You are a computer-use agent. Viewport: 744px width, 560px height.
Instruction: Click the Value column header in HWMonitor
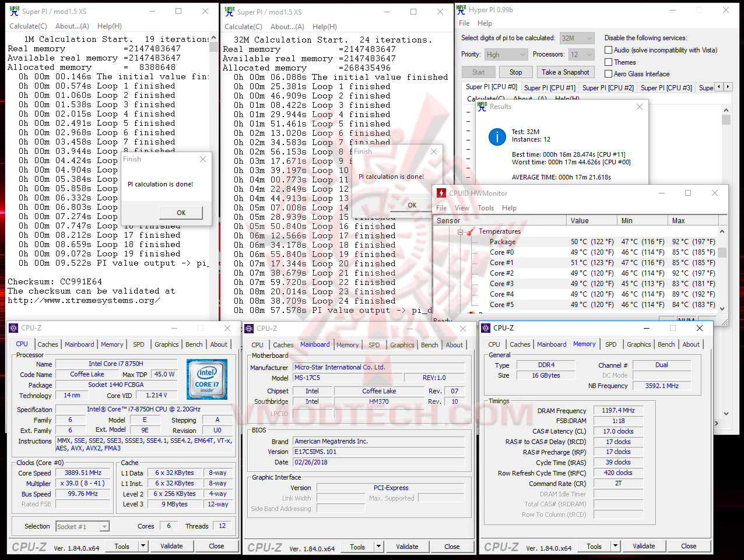coord(592,220)
